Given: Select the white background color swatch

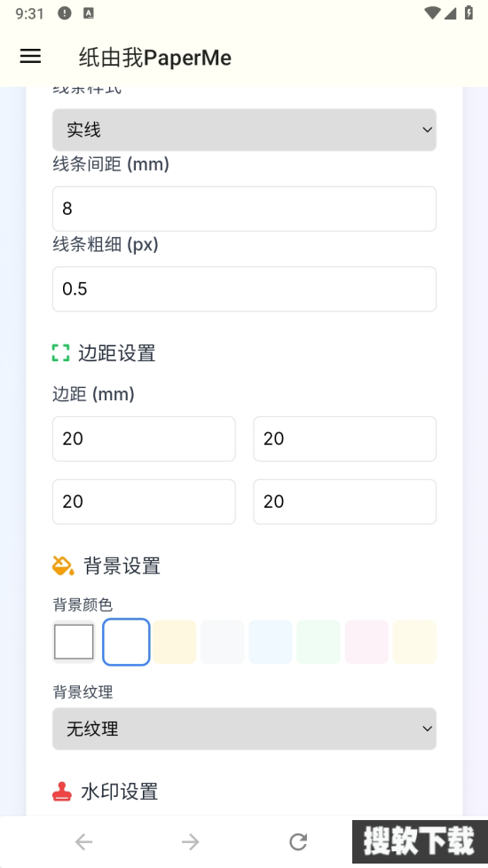Looking at the screenshot, I should pyautogui.click(x=126, y=642).
